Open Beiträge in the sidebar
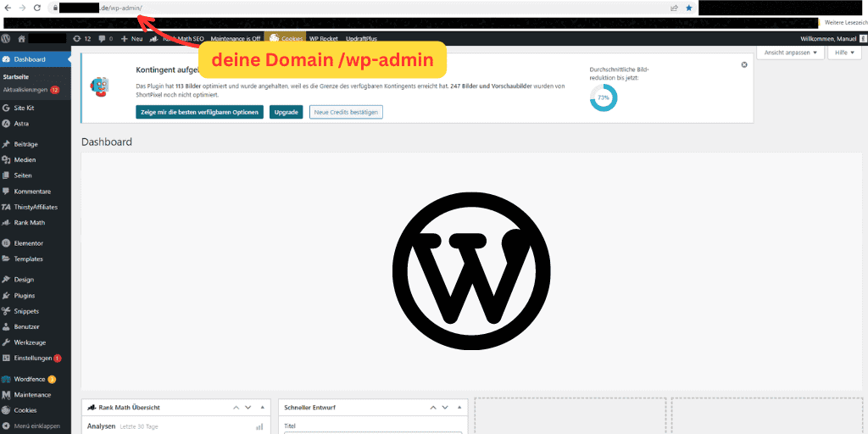This screenshot has height=434, width=868. coord(36,144)
